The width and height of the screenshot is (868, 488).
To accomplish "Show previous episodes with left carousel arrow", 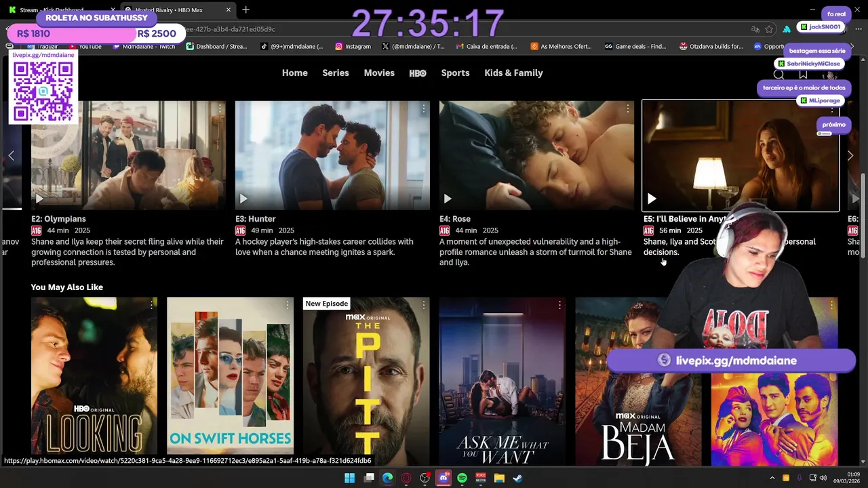I will click(x=11, y=155).
